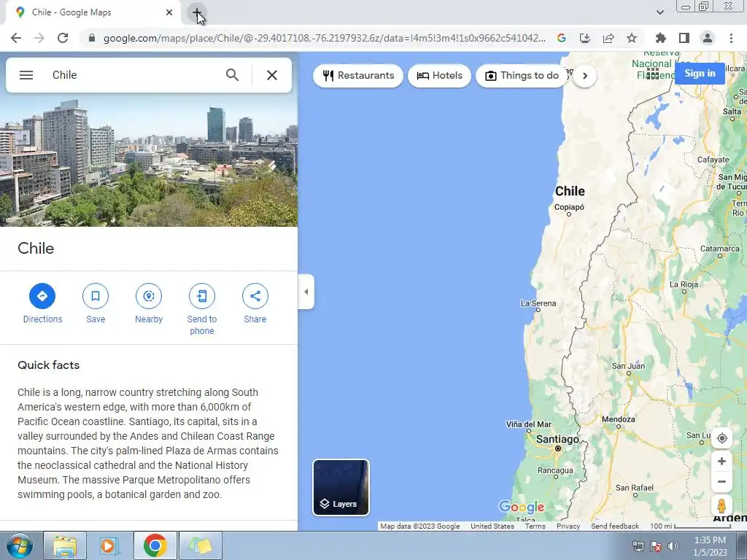Click the taskbar volume speaker icon
Screen dimensions: 747x560
[x=673, y=546]
